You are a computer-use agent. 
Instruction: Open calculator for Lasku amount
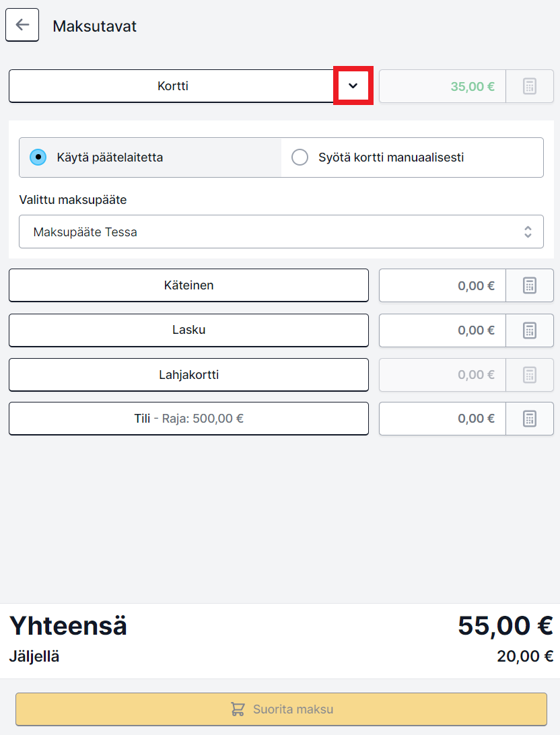pyautogui.click(x=530, y=330)
